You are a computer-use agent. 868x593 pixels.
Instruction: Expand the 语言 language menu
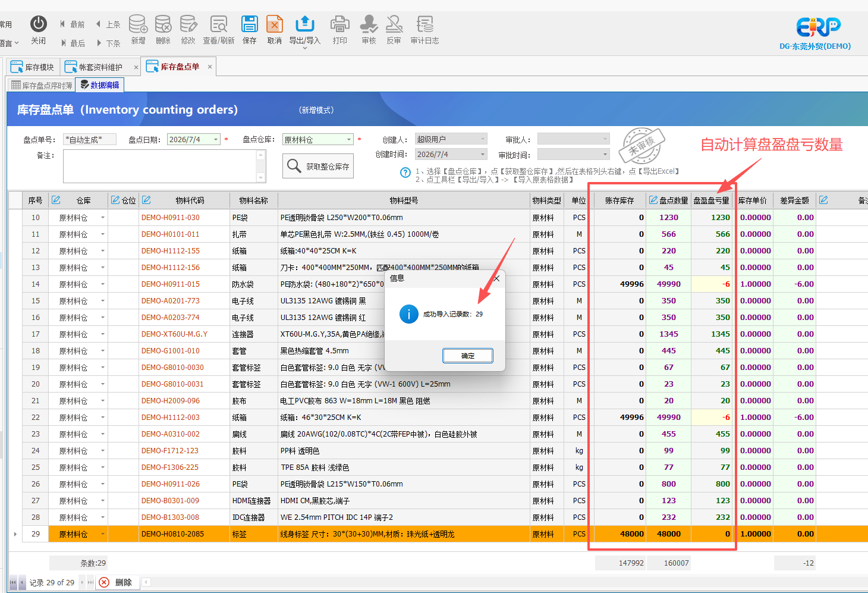(10, 43)
